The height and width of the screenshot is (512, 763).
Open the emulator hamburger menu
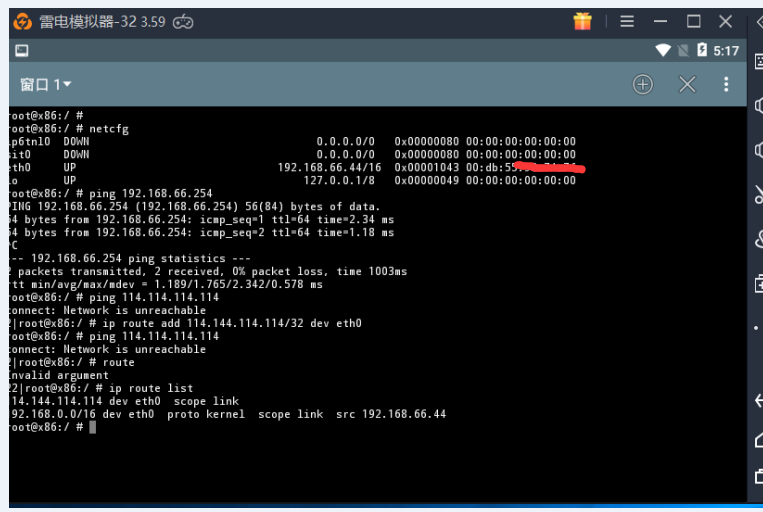coord(627,21)
